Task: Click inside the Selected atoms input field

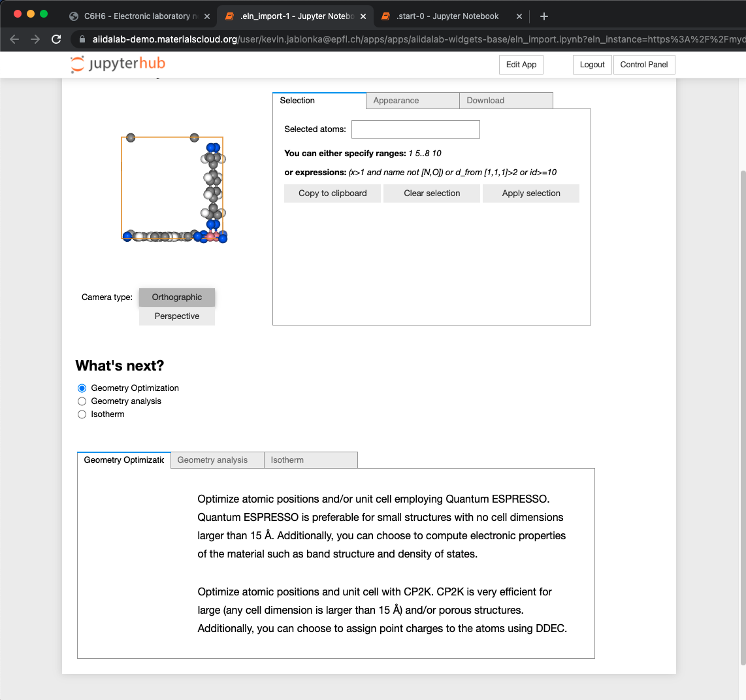Action: pyautogui.click(x=415, y=129)
